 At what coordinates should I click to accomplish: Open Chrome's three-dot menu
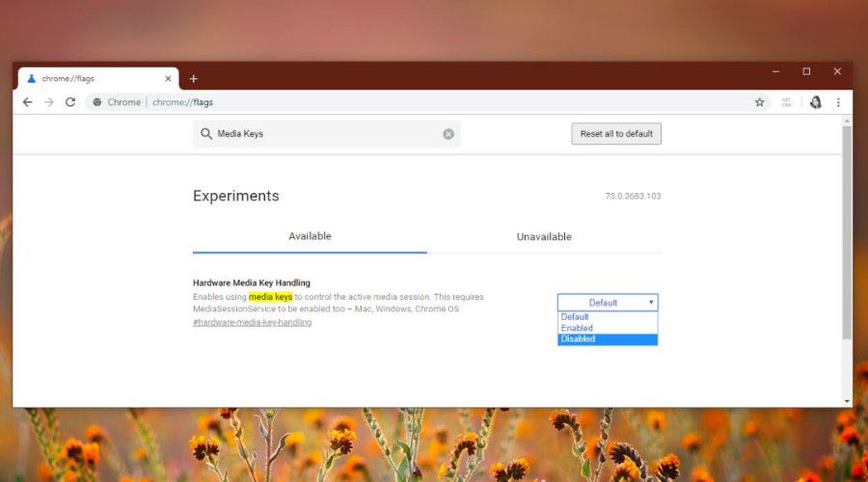(838, 102)
